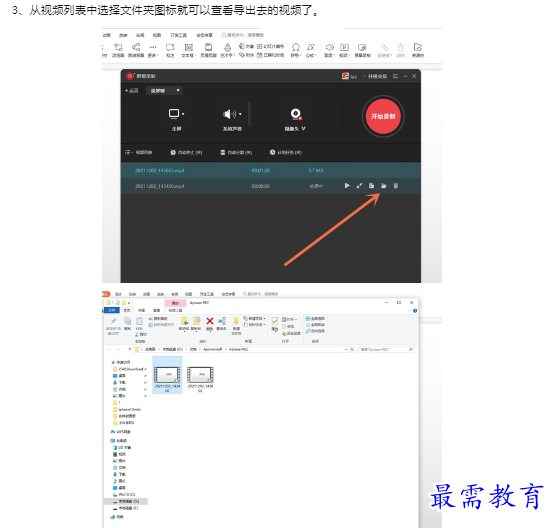This screenshot has height=528, width=552.
Task: Click the Up arrow in Explorer navigation
Action: point(130,350)
